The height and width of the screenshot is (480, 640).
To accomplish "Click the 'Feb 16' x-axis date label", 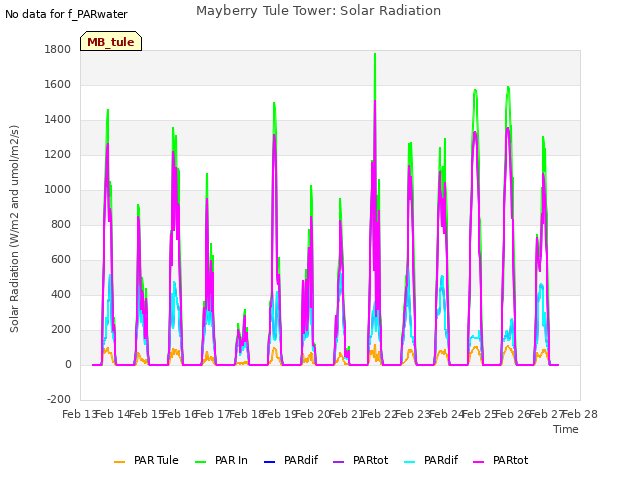I will click(x=180, y=415).
